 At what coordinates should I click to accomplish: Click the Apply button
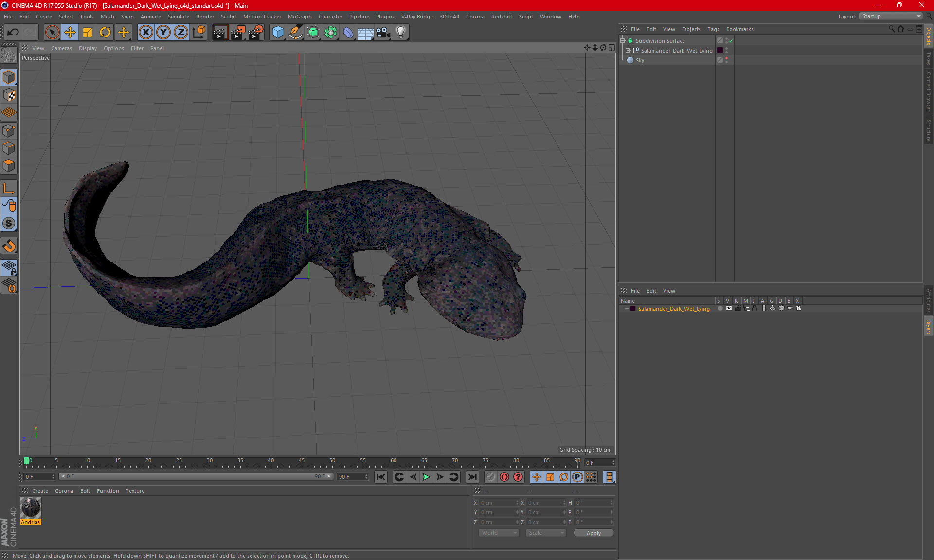(x=593, y=533)
